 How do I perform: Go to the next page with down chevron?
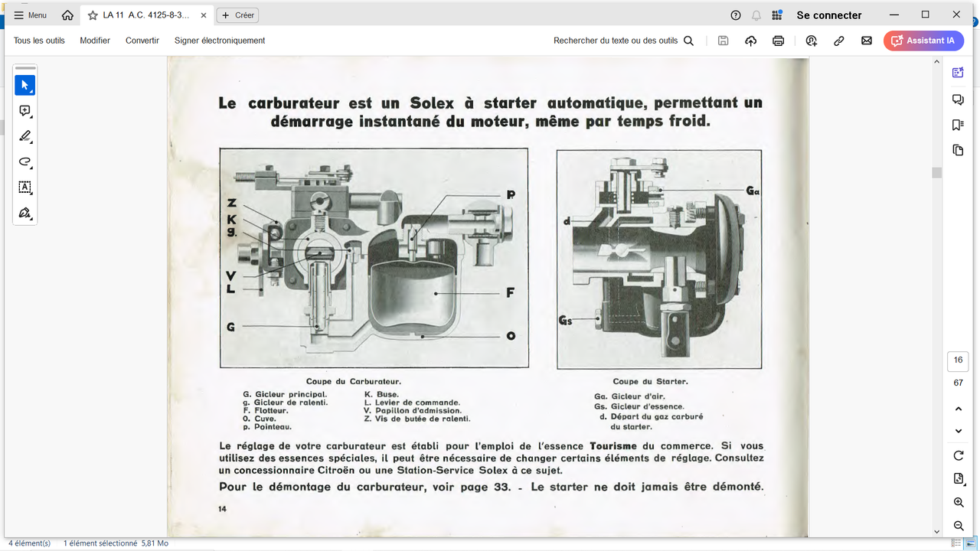pos(958,431)
